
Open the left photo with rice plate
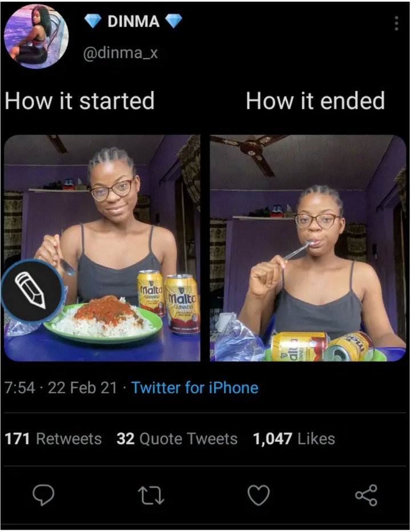pyautogui.click(x=102, y=248)
